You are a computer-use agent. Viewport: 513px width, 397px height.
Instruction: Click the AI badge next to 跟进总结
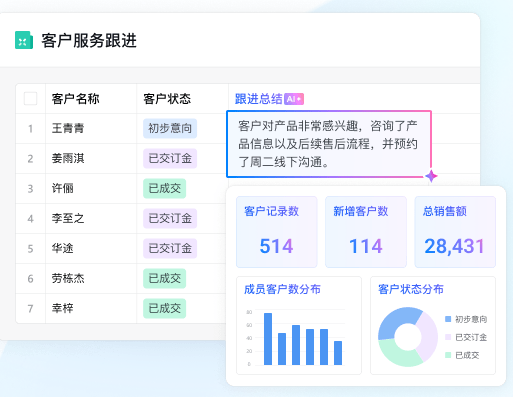point(294,99)
